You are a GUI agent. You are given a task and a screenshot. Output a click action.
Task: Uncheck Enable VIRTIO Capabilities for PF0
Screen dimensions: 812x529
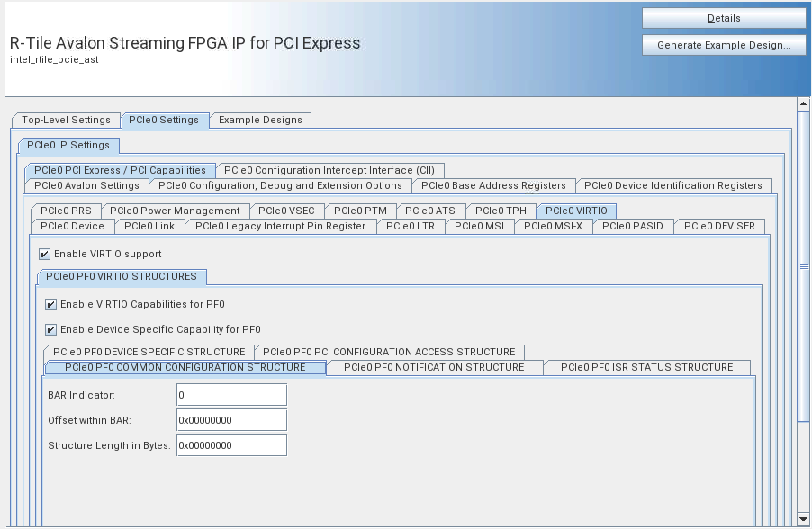coord(50,304)
